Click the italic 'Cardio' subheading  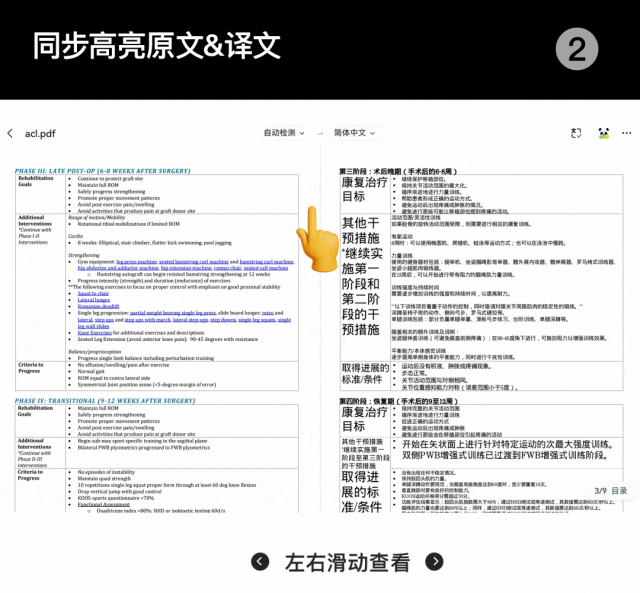(76, 236)
